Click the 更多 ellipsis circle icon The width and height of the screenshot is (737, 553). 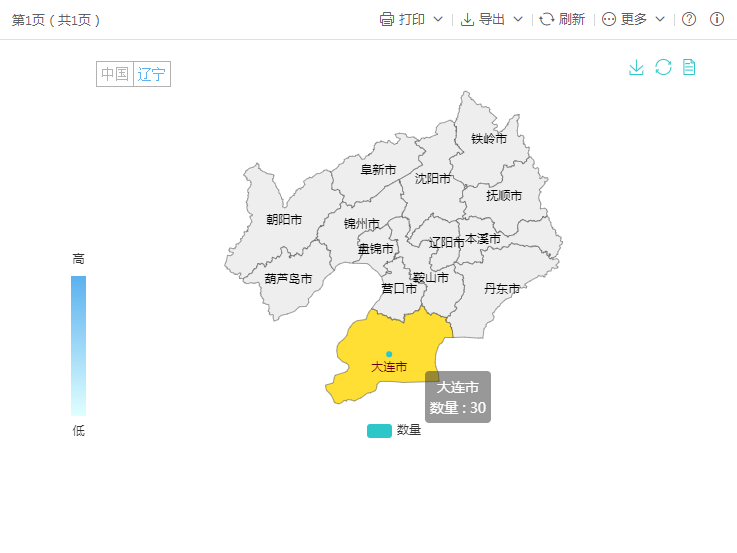point(609,19)
